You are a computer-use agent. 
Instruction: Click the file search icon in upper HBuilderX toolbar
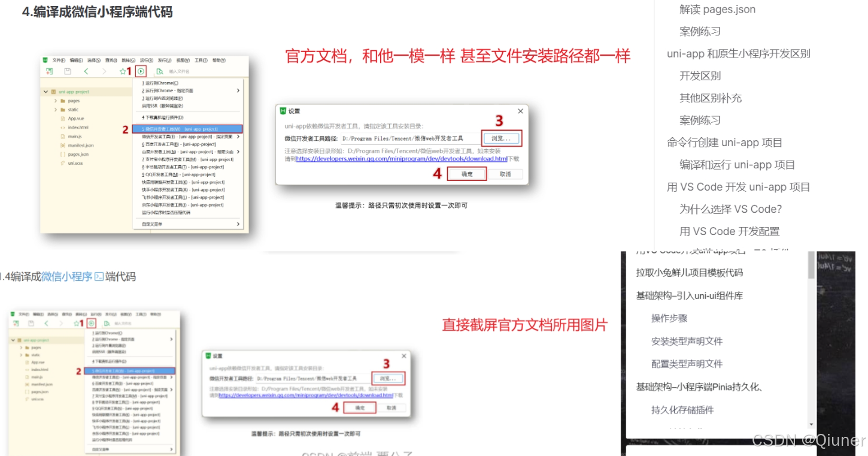[x=160, y=71]
